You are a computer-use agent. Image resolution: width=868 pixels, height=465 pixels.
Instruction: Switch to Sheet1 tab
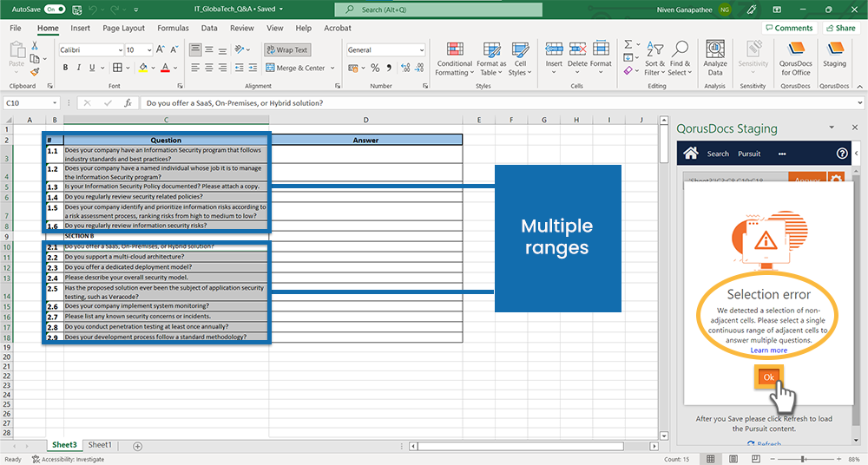(100, 445)
